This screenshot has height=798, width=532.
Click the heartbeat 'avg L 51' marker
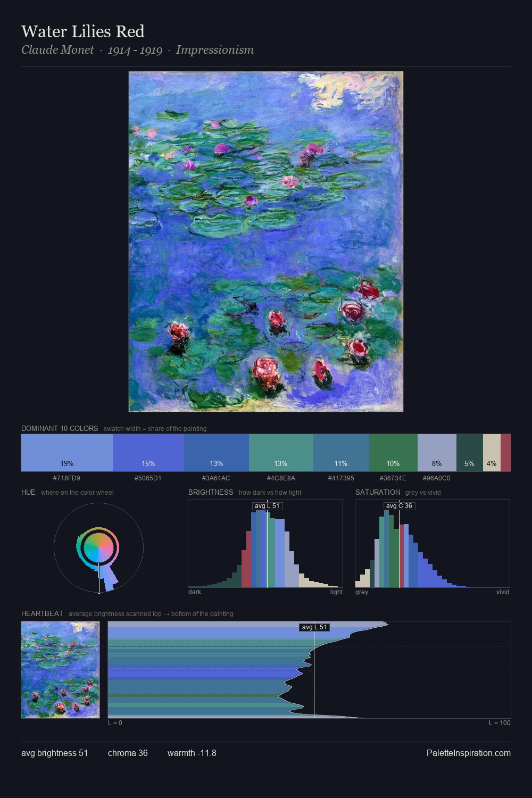tap(314, 627)
